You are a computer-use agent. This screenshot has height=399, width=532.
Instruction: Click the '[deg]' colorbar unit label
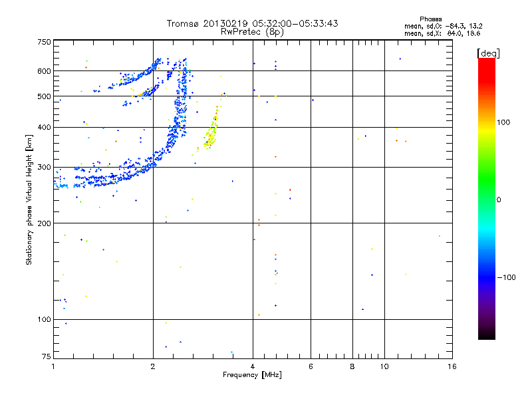click(x=488, y=53)
